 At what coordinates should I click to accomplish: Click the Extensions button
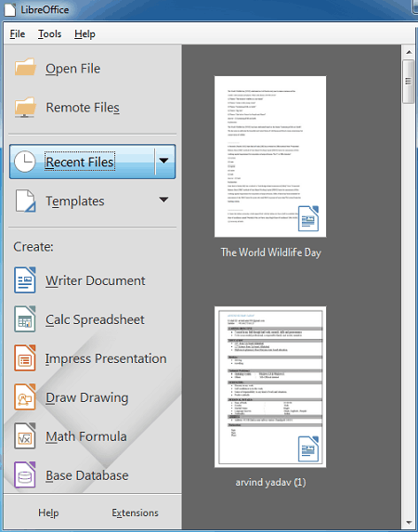pyautogui.click(x=135, y=513)
